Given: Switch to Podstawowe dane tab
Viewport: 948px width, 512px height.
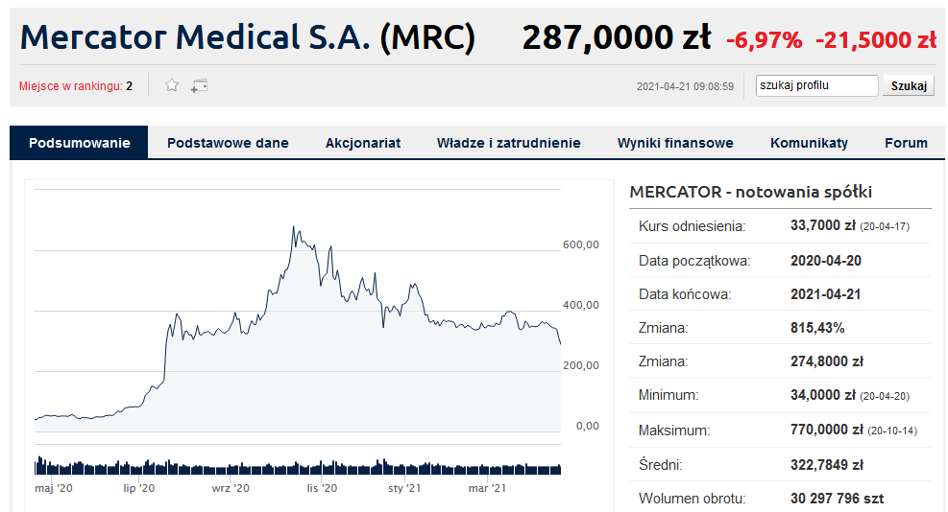Looking at the screenshot, I should (228, 143).
